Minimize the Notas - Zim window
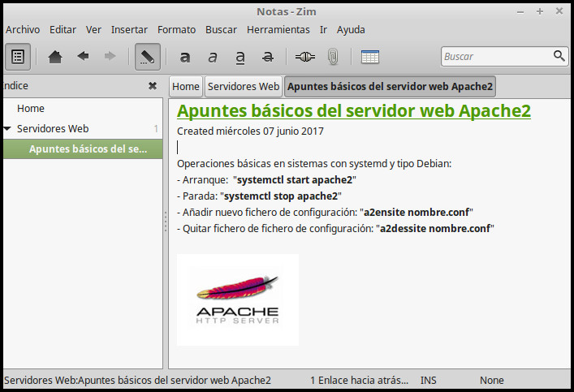Viewport: 574px width, 392px height. pos(520,11)
